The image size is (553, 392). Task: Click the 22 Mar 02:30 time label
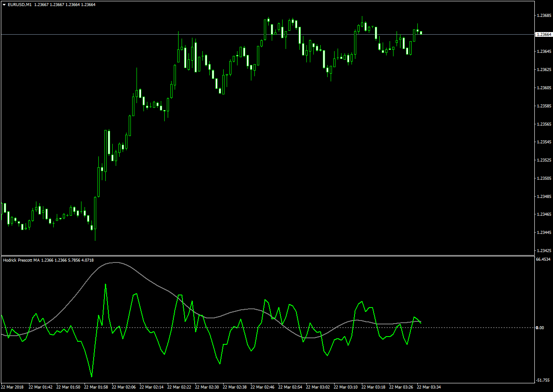click(207, 387)
